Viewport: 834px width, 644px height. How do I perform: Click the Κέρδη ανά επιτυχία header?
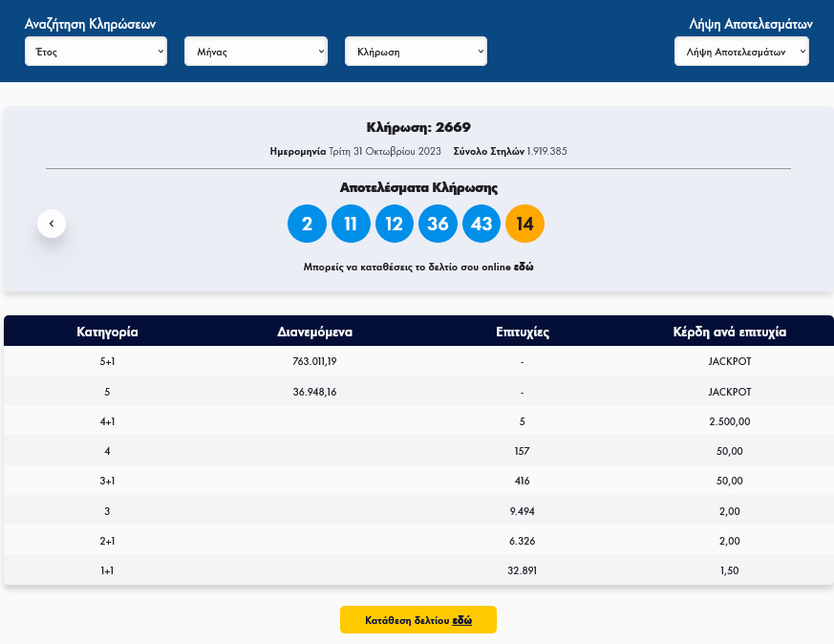click(x=730, y=333)
